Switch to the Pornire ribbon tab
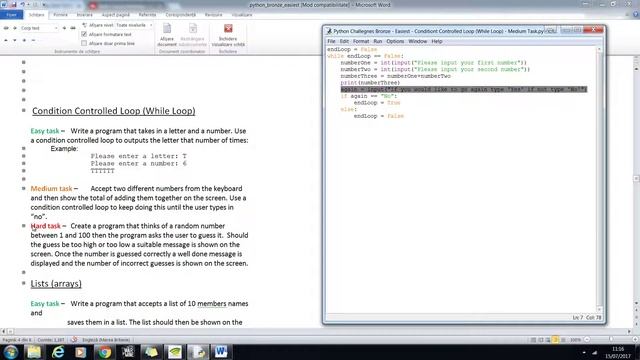The width and height of the screenshot is (640, 360). click(x=60, y=15)
